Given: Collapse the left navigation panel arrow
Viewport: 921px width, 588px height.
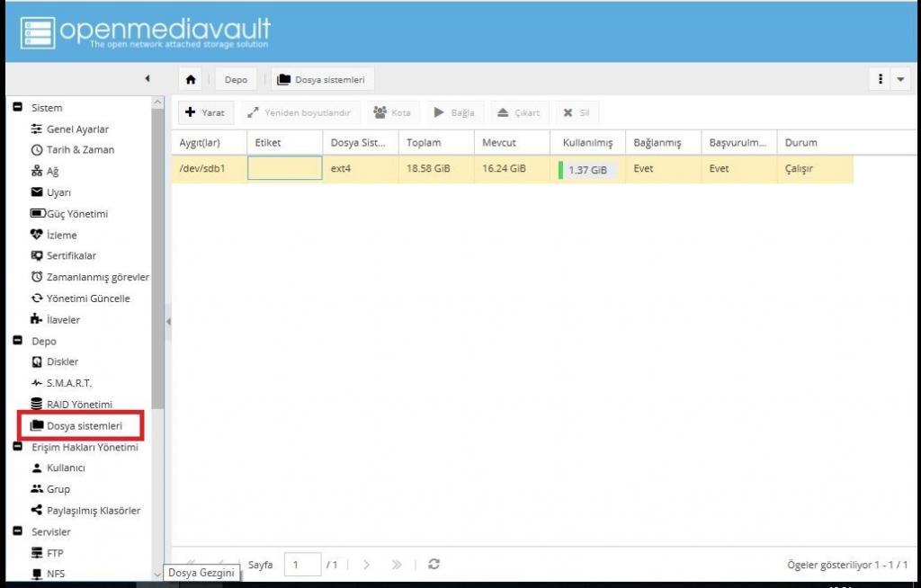Looking at the screenshot, I should [x=147, y=79].
